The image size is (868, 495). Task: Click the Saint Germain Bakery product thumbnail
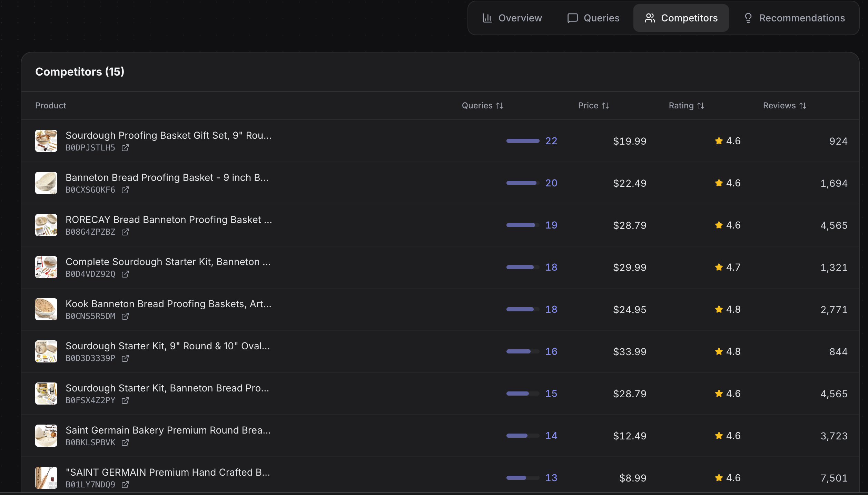click(x=46, y=436)
